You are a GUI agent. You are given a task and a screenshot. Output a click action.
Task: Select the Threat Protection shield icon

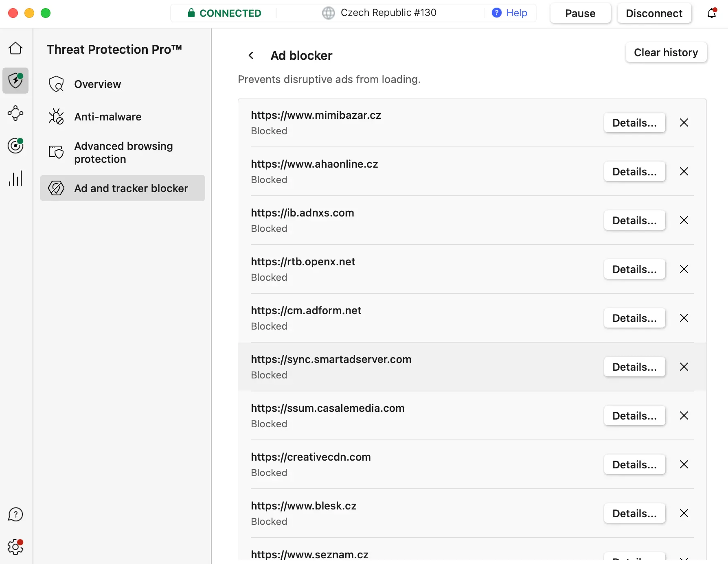pyautogui.click(x=15, y=81)
